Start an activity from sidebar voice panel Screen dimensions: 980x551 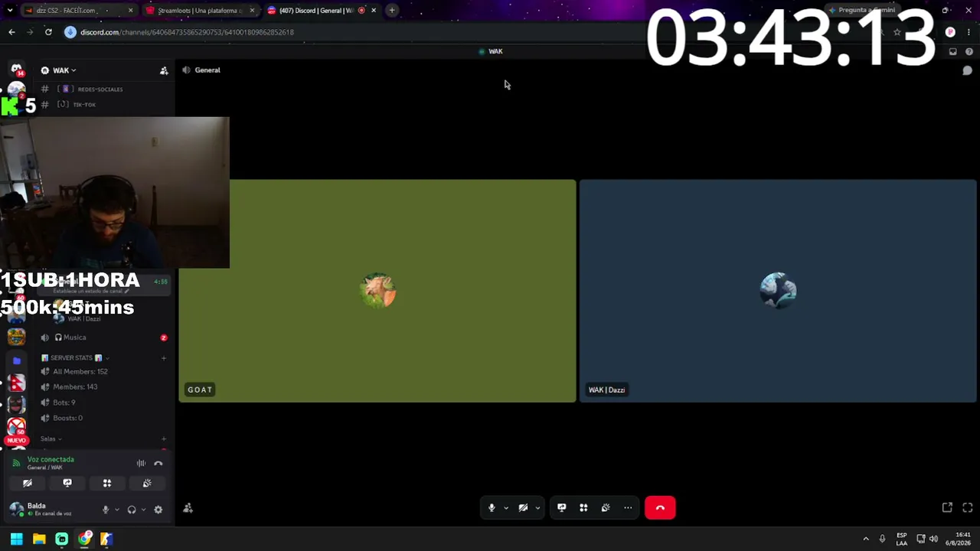coord(107,484)
